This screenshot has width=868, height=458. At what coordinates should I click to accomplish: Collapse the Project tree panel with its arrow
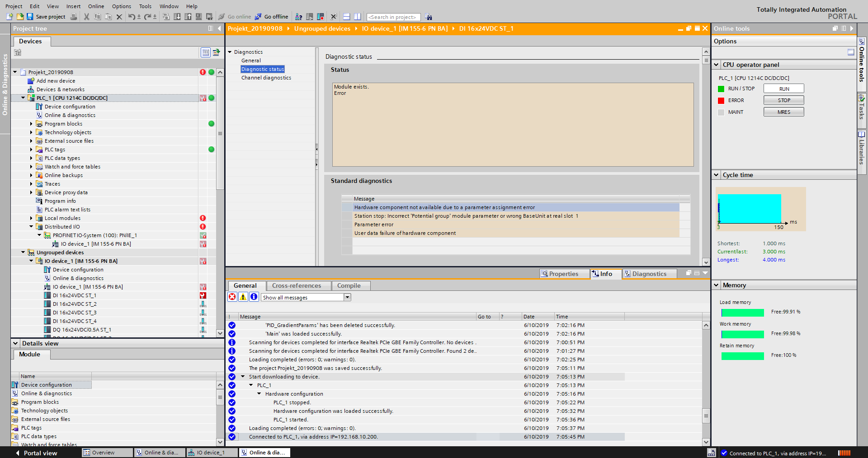(219, 28)
